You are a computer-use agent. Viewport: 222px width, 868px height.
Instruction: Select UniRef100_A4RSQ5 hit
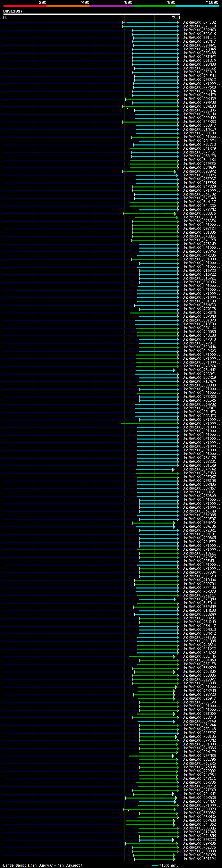coord(199,255)
